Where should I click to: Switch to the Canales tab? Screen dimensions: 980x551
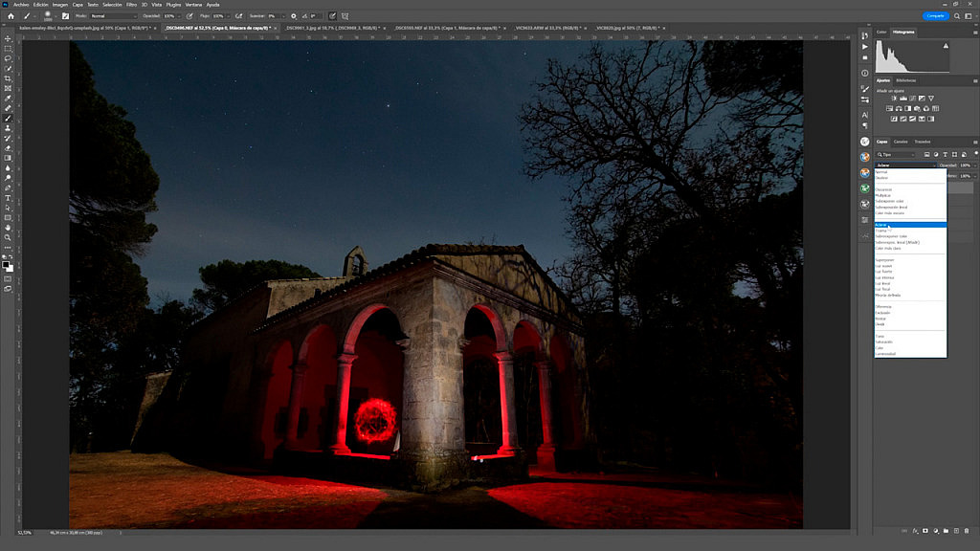pyautogui.click(x=901, y=141)
